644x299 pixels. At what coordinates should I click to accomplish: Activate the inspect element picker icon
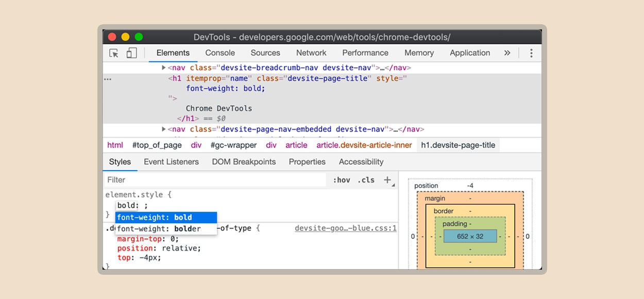[x=114, y=53]
